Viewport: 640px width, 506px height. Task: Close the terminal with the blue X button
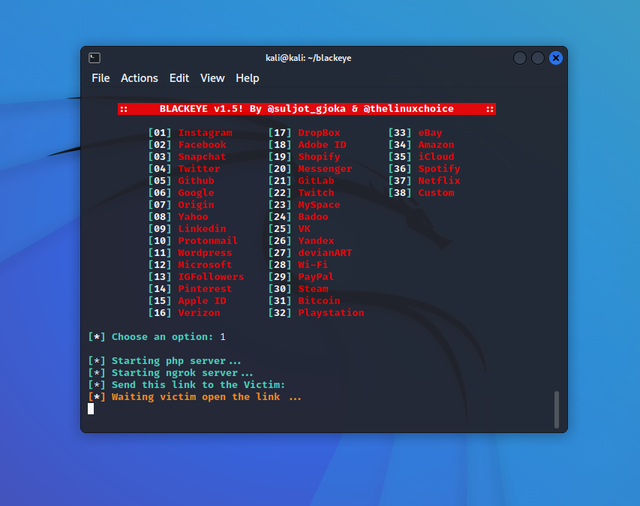point(556,58)
